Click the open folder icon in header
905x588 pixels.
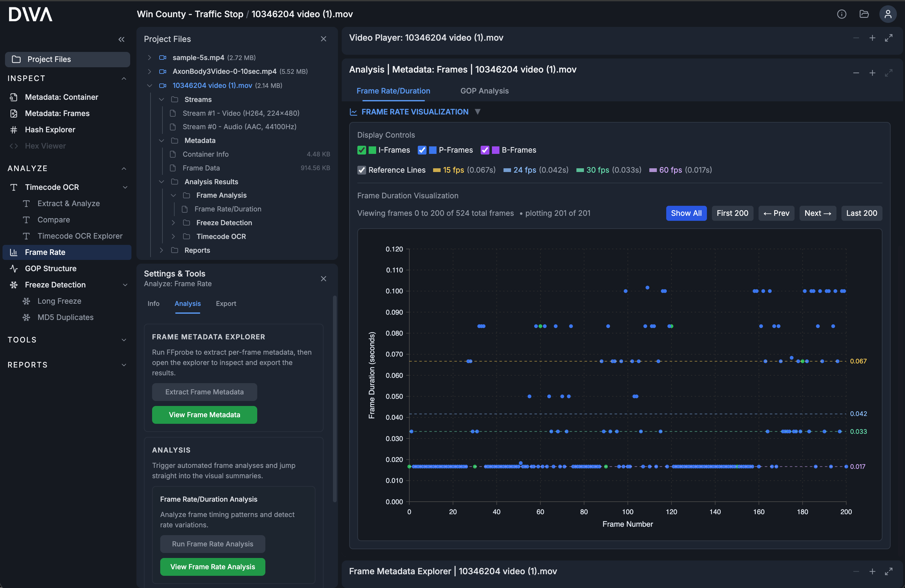click(x=864, y=14)
